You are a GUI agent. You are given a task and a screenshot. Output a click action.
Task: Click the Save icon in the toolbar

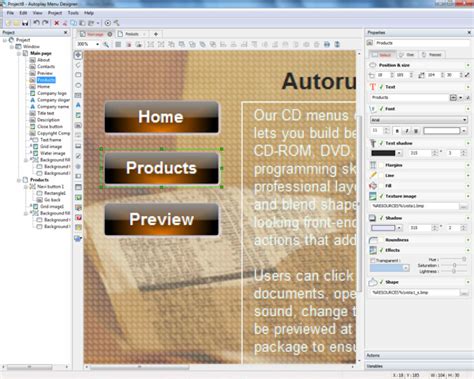(25, 23)
